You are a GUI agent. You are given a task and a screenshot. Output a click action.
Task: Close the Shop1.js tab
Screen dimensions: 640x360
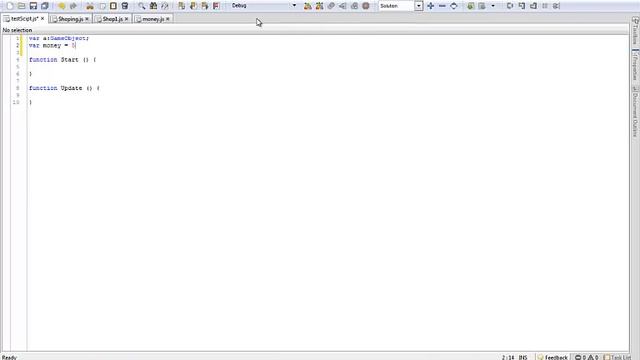127,19
